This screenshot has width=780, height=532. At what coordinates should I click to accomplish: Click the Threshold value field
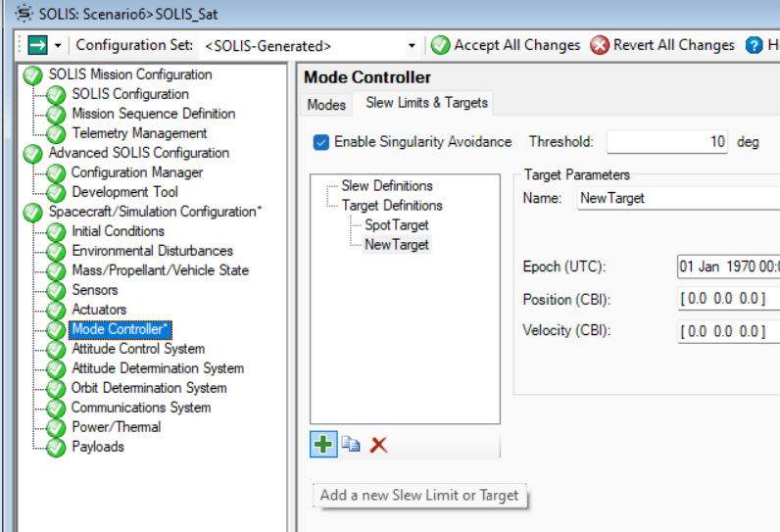[x=666, y=142]
